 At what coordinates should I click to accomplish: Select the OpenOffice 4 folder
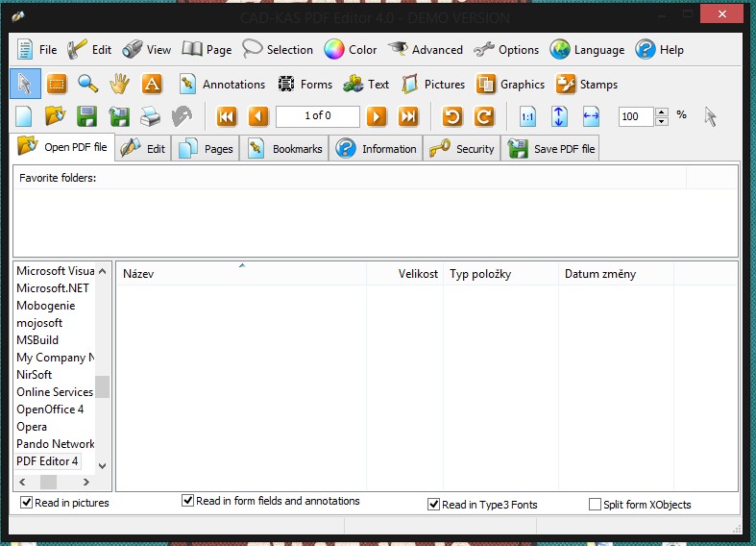tap(50, 409)
